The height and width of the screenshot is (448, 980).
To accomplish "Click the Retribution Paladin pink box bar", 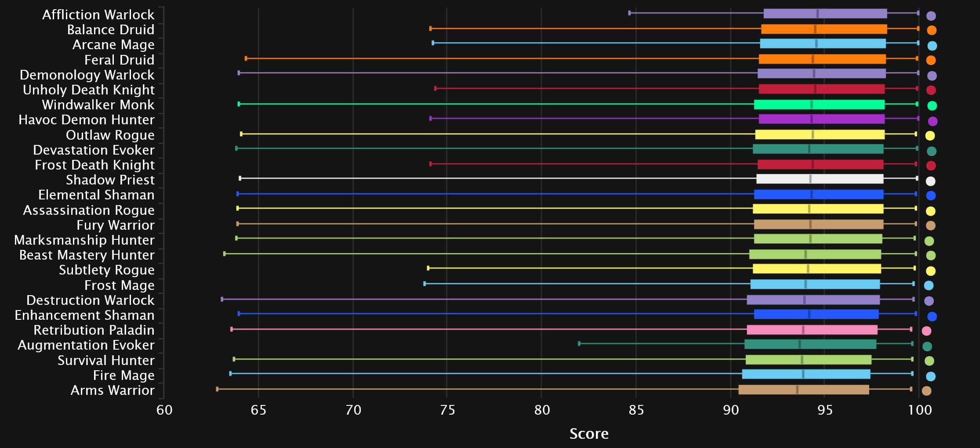I will point(812,330).
